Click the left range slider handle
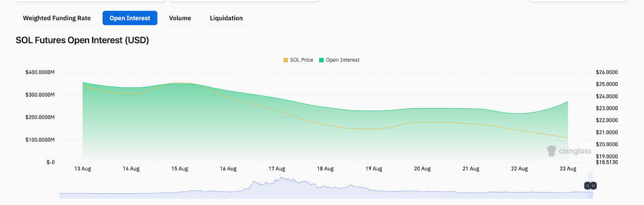Image resolution: width=644 pixels, height=205 pixels. 588,186
